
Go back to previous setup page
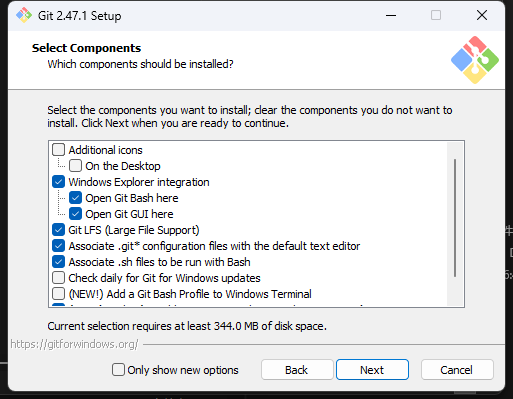tap(297, 370)
